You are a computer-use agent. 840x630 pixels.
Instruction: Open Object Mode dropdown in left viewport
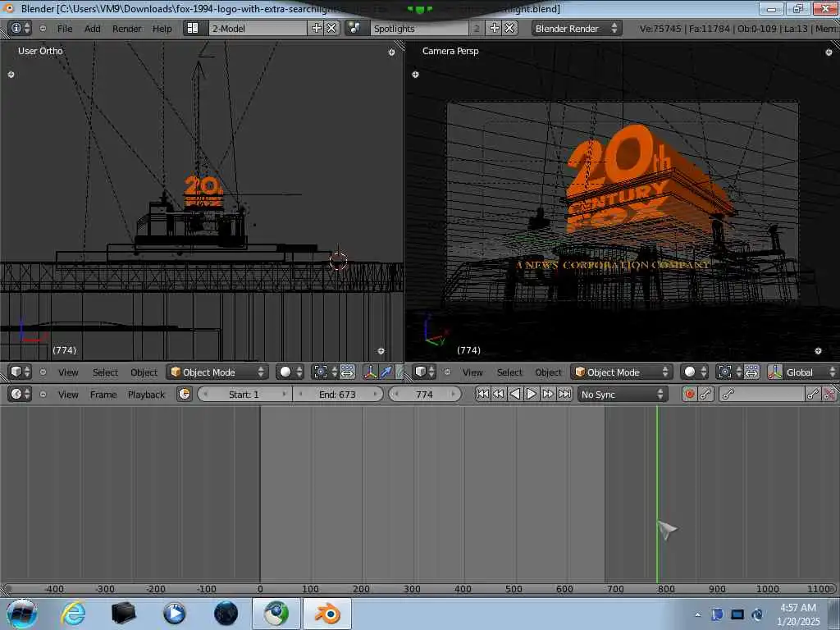click(217, 372)
